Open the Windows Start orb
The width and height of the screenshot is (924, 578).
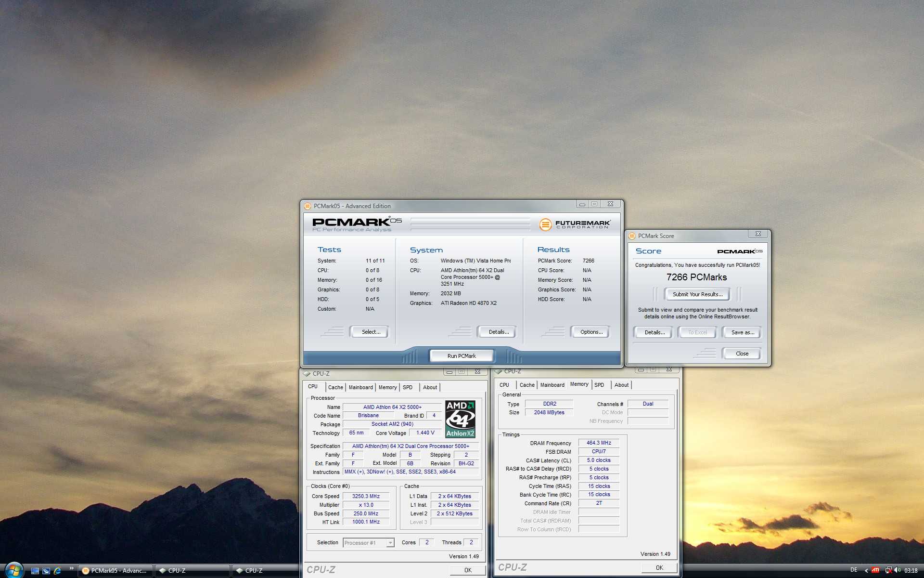tap(13, 570)
